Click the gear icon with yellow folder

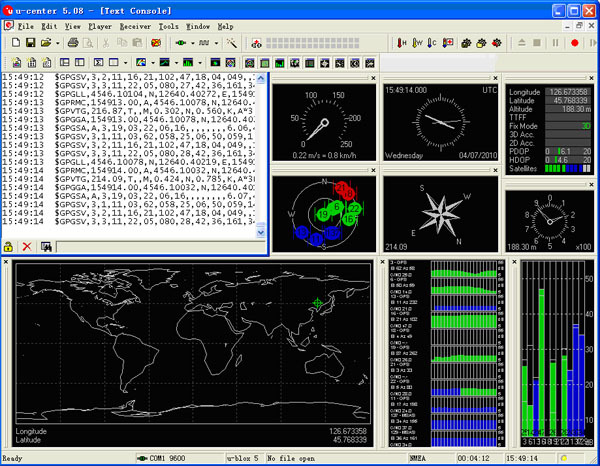(x=481, y=43)
